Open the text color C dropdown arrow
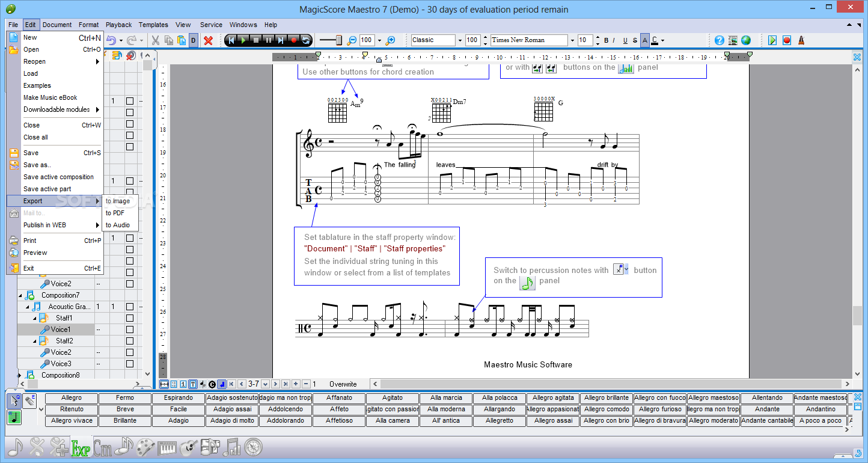 coord(662,41)
